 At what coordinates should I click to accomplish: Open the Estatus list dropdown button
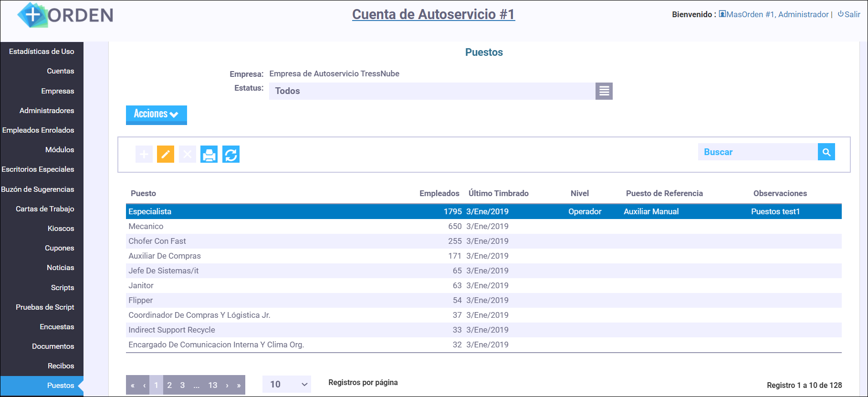coord(604,91)
